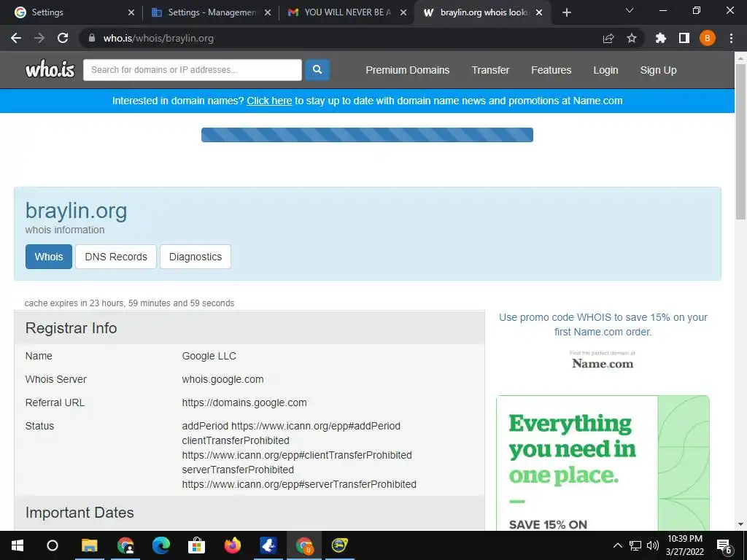Click the vertical page scrollbar thumb
Screen dimensions: 747x560
tap(740, 141)
